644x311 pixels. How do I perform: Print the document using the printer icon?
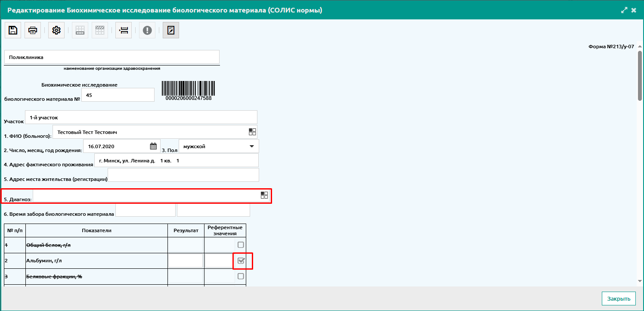coord(33,30)
